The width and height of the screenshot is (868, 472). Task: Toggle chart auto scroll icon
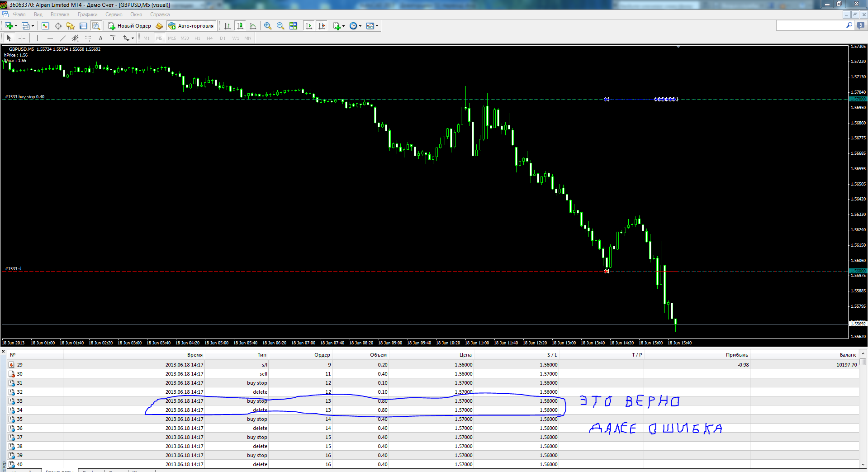coord(309,26)
